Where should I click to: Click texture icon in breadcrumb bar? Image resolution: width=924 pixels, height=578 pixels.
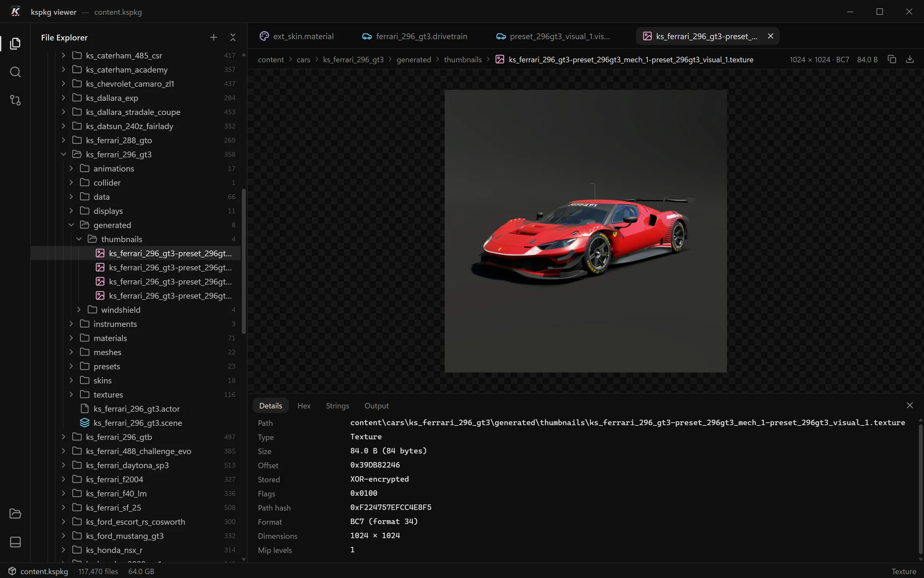[x=500, y=59]
